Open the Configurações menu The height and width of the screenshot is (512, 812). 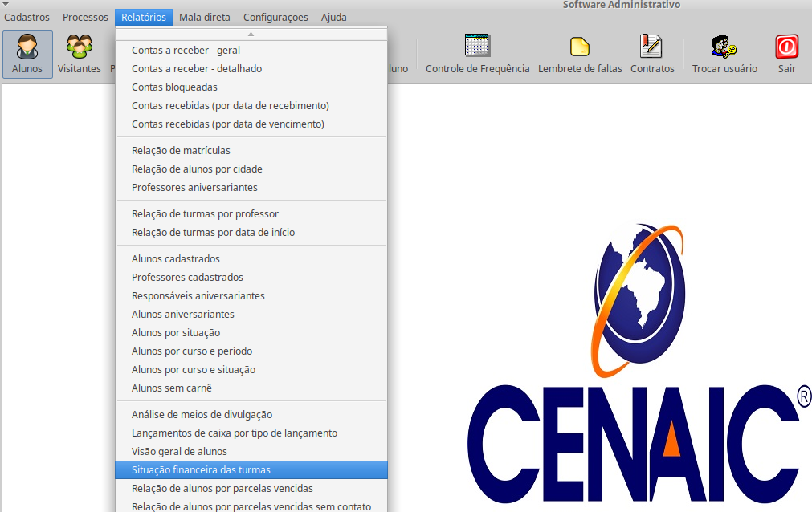(x=275, y=17)
